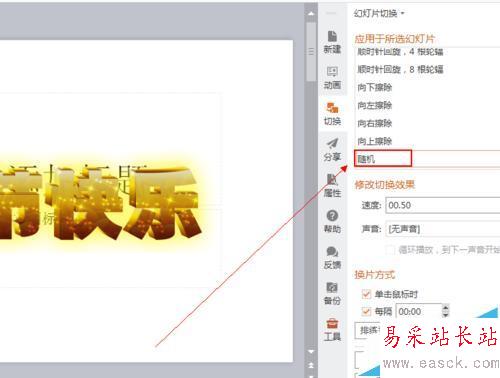Click the 速度 value field 00.50

click(443, 205)
